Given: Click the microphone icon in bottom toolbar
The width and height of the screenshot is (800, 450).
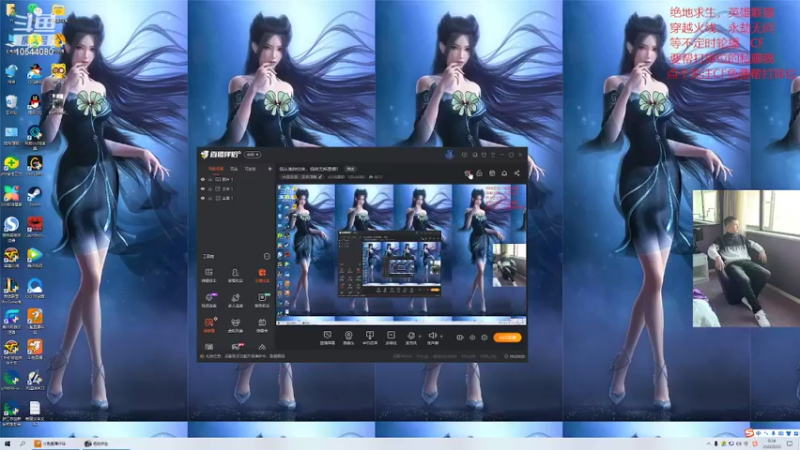Looking at the screenshot, I should (x=411, y=336).
